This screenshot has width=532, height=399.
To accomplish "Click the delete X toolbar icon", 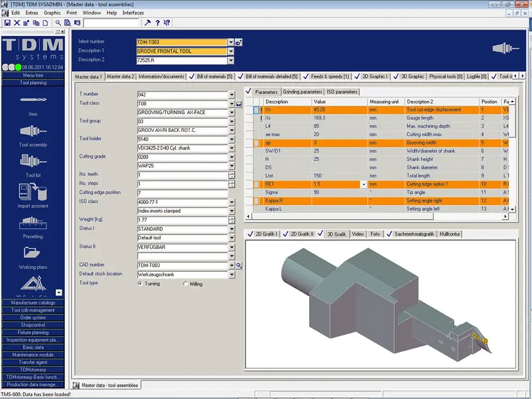I will pos(16,23).
